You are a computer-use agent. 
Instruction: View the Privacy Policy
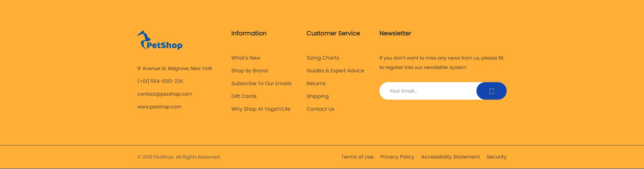point(397,157)
